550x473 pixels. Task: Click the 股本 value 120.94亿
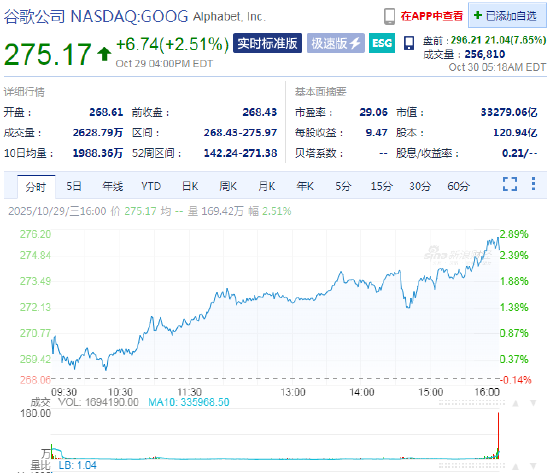click(x=515, y=133)
